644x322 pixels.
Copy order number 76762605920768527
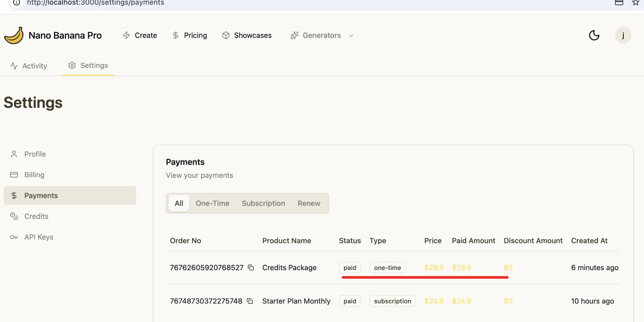click(251, 268)
